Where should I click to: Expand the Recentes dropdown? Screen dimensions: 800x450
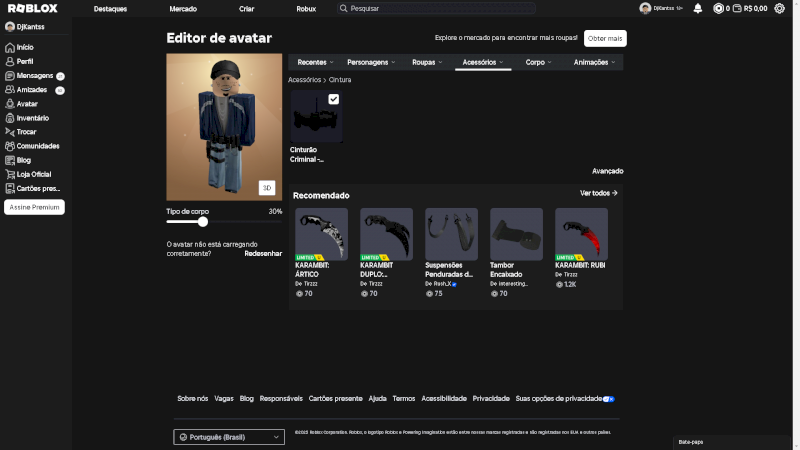pyautogui.click(x=315, y=63)
